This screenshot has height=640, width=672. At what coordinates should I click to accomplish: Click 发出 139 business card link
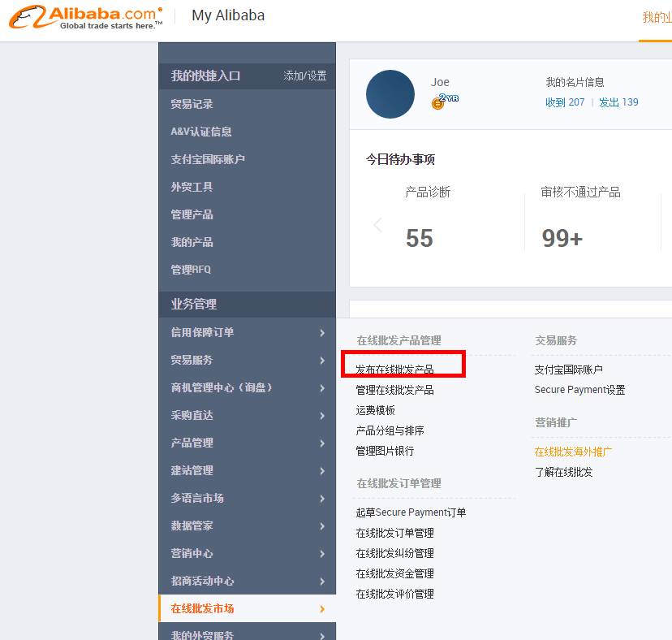618,102
